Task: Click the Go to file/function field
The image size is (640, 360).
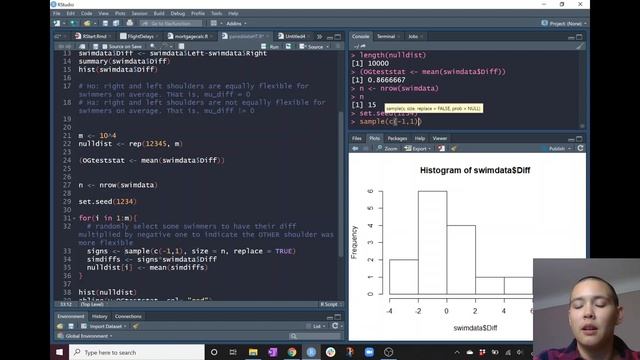Action: [171, 24]
